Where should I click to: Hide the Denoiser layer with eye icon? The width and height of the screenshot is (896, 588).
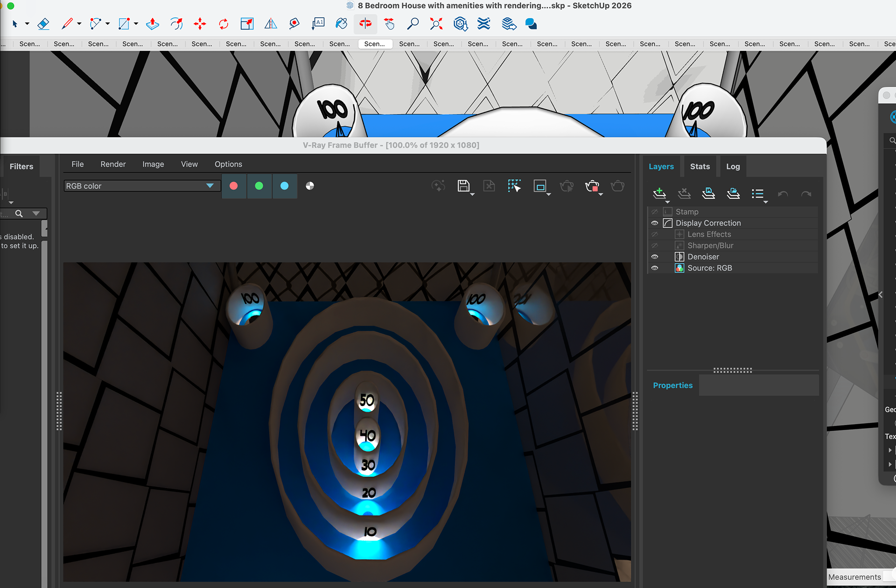[x=655, y=257]
